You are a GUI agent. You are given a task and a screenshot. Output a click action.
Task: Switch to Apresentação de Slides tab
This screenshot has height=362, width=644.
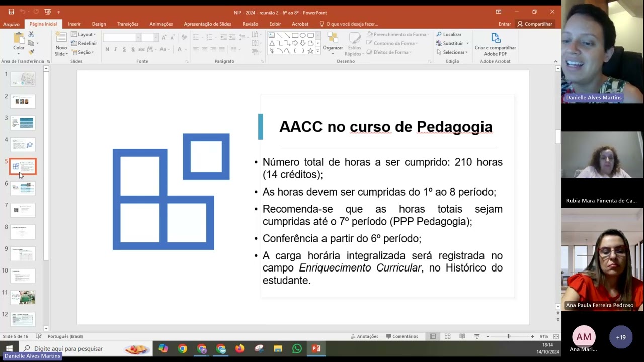tap(207, 24)
